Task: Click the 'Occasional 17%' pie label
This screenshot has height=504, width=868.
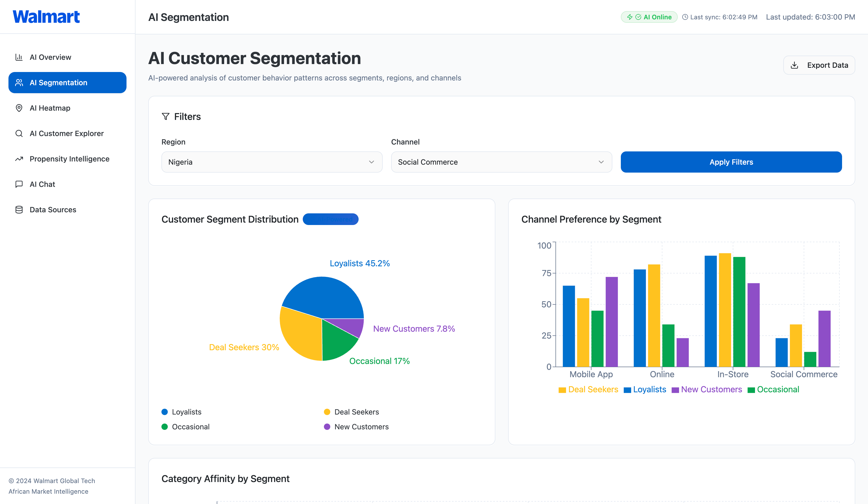Action: tap(379, 361)
